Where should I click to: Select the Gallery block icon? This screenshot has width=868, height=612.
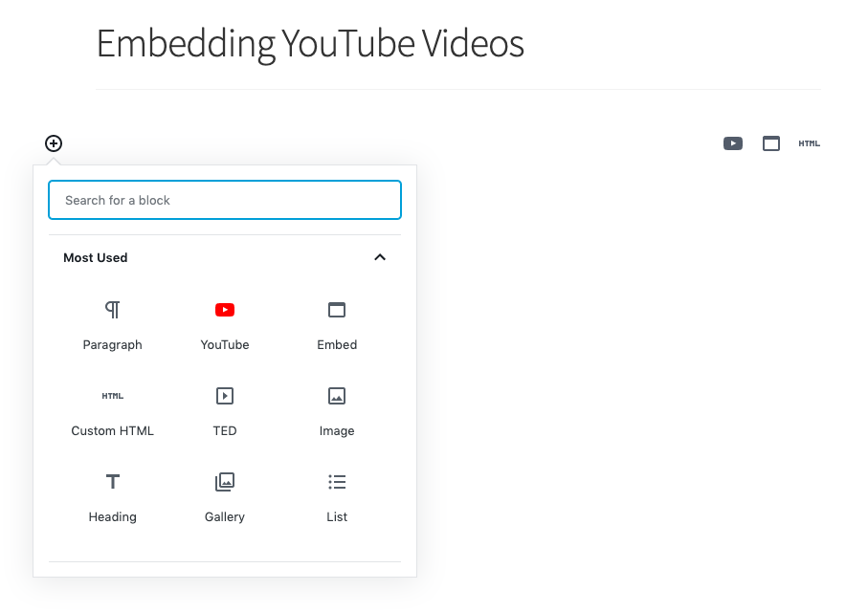point(224,481)
